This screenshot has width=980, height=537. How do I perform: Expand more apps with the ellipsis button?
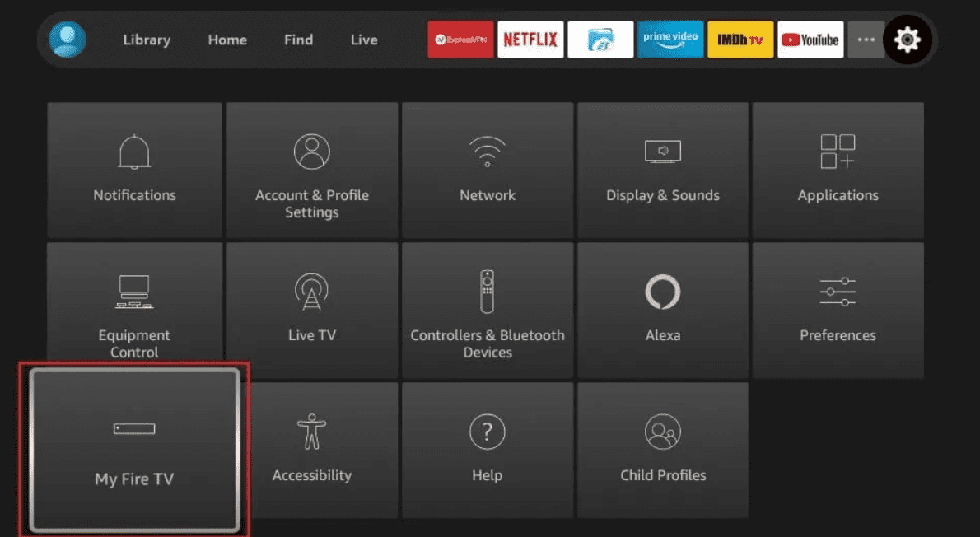pos(866,40)
